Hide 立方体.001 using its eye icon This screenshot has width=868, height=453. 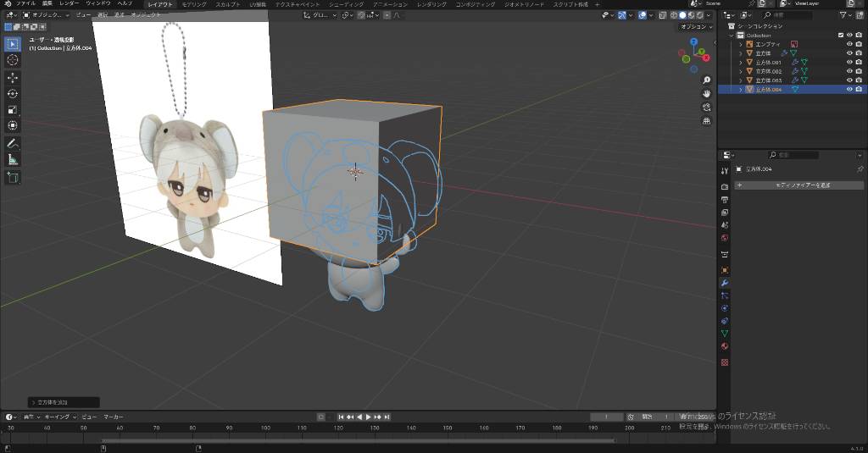tap(849, 62)
